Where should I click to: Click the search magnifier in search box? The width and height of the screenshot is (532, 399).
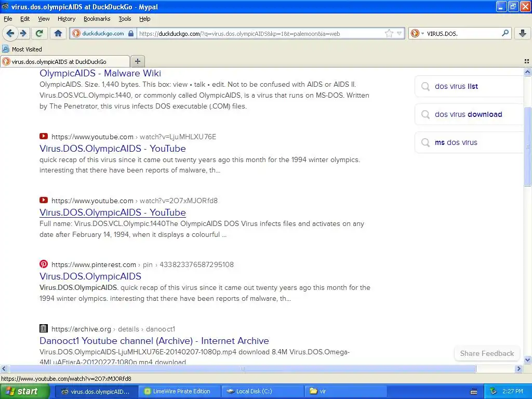click(x=505, y=33)
